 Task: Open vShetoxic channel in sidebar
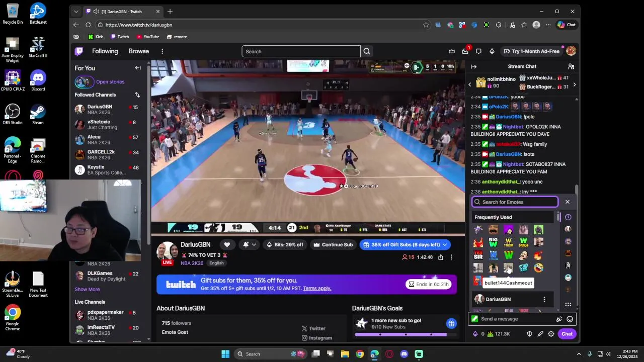point(107,125)
